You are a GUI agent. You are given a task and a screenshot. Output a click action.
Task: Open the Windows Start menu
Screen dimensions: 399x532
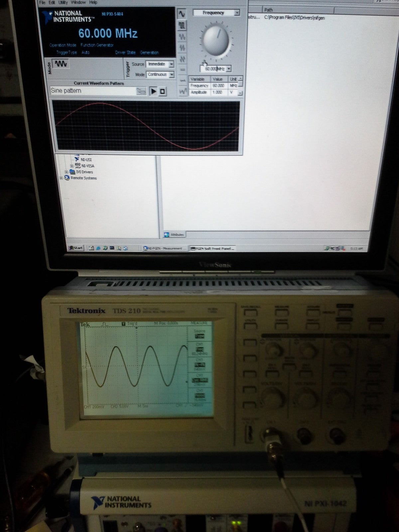click(x=75, y=248)
